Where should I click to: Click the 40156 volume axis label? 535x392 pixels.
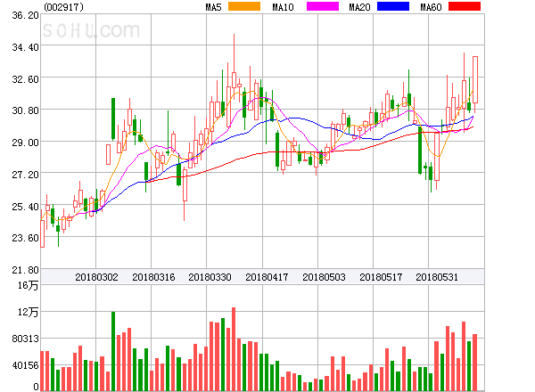(x=25, y=365)
